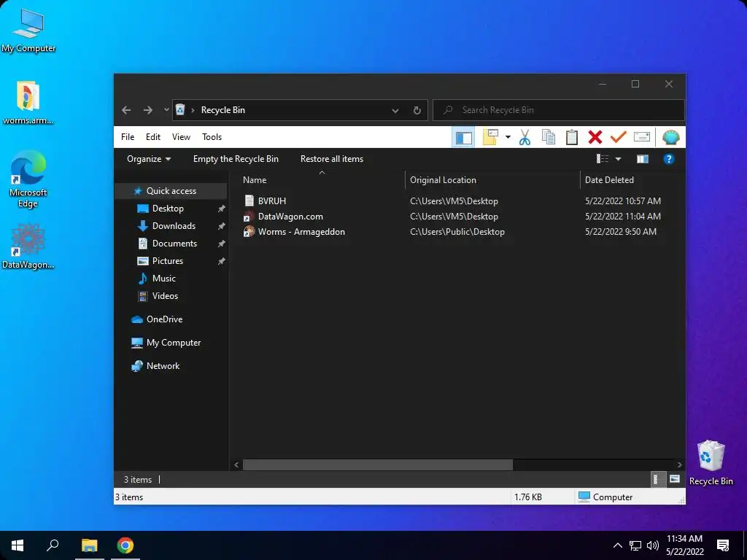Select the worms.arm... desktop file
Viewport: 747px width, 560px height.
coord(28,103)
